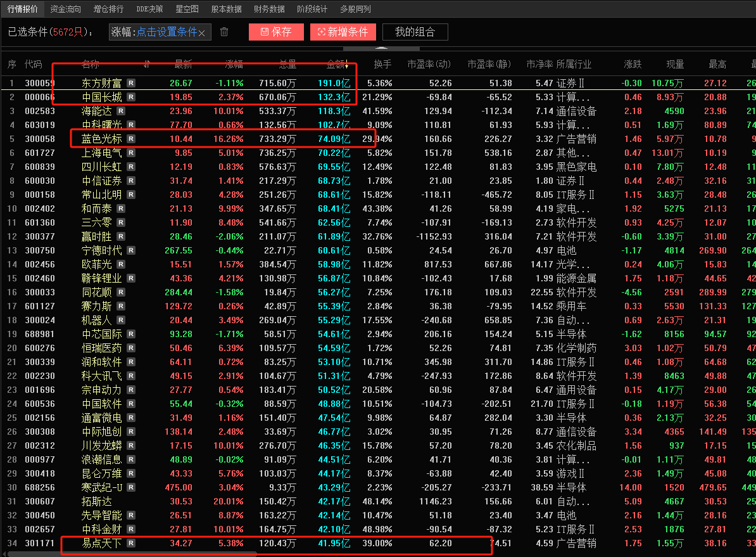The width and height of the screenshot is (756, 557).
Task: Click the R badge next to 常山北明
Action: coord(130,195)
